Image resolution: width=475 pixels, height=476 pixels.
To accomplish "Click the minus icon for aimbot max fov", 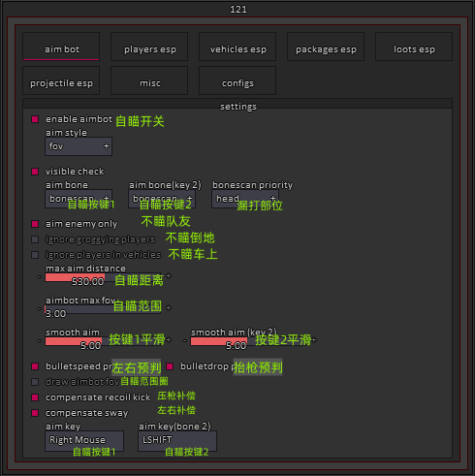I will point(39,308).
